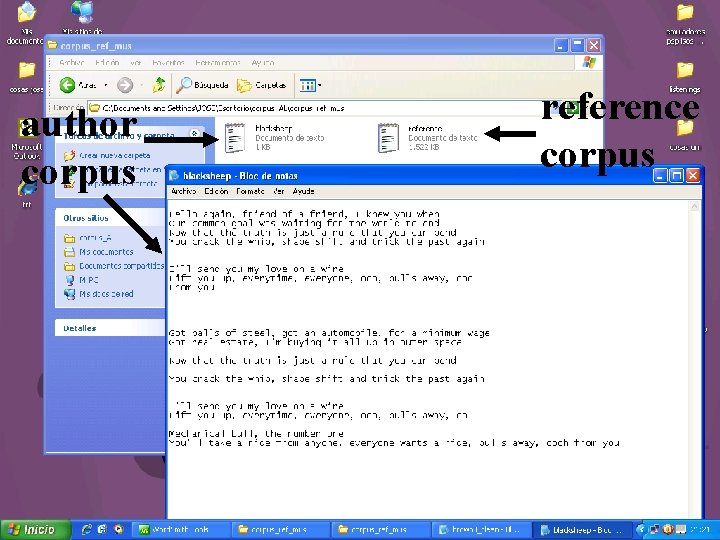Open listenings folder on desktop
This screenshot has width=720, height=540.
click(x=685, y=77)
